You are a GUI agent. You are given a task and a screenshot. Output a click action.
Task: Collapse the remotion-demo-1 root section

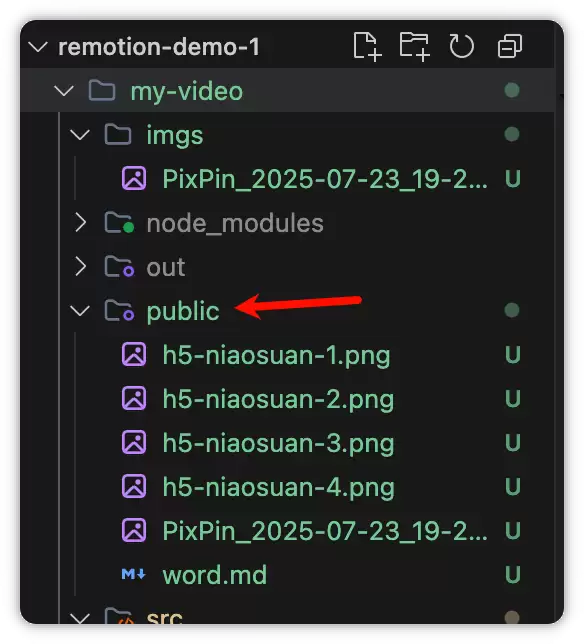click(x=38, y=47)
